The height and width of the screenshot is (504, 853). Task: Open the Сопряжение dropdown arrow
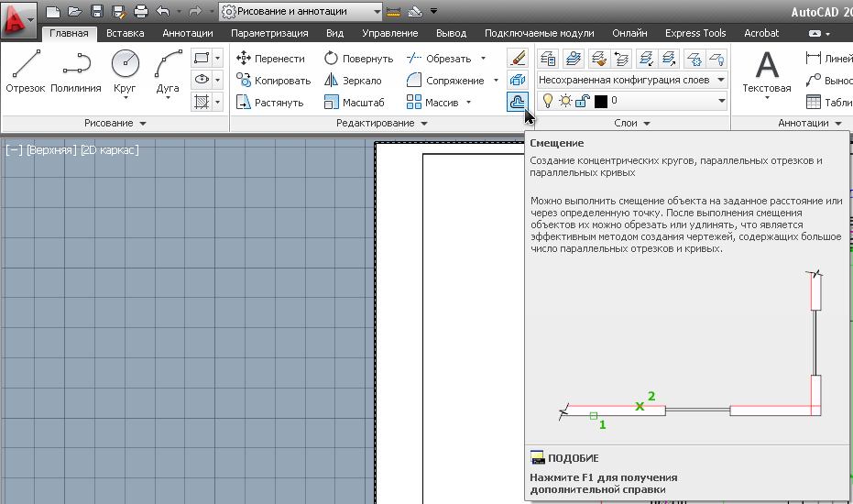click(x=496, y=81)
